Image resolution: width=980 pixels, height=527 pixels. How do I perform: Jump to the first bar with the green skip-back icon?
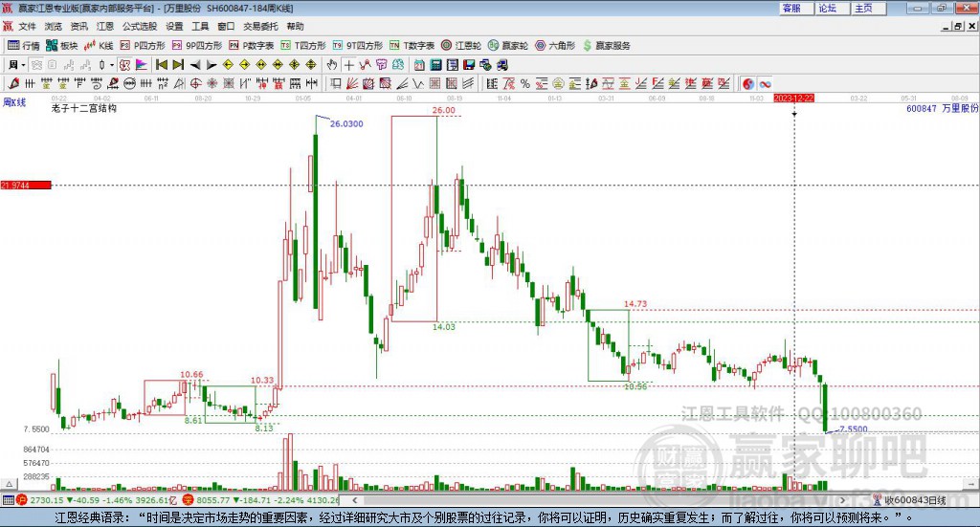161,65
